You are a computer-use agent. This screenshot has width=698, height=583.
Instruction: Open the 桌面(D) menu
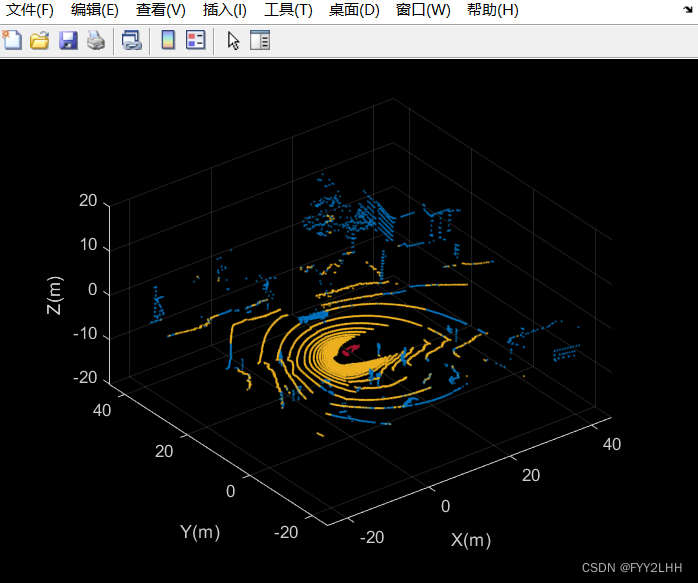[354, 10]
